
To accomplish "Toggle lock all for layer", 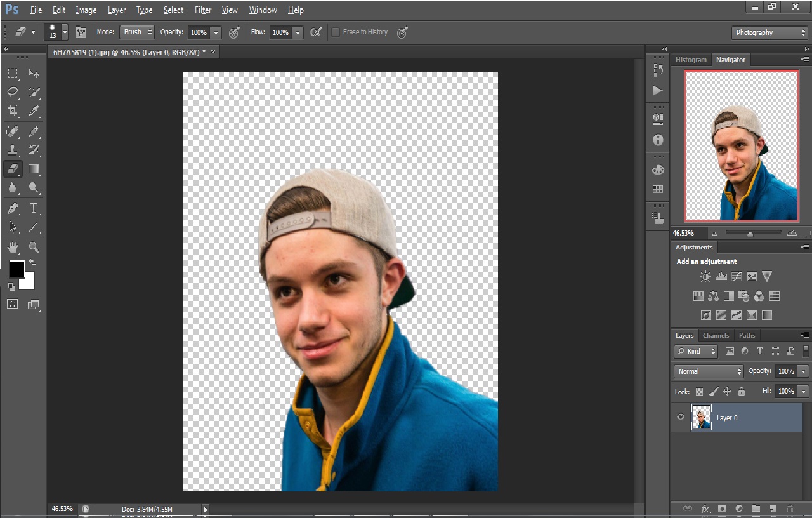I will [x=742, y=392].
